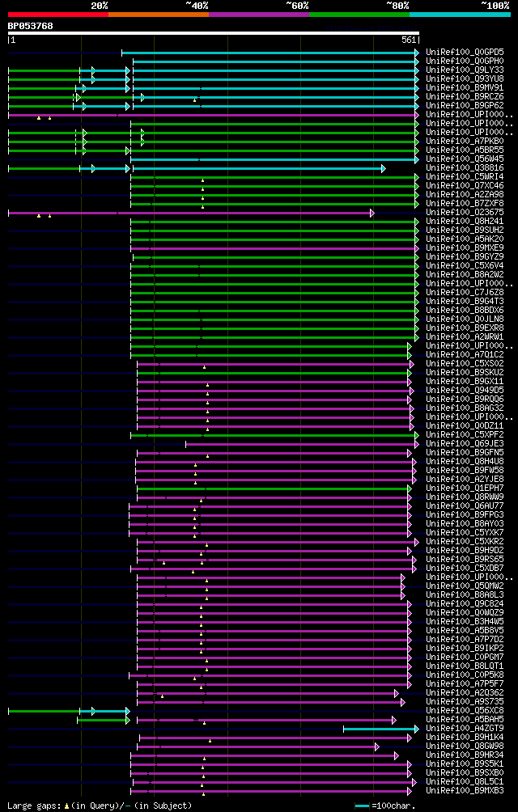Select hit UniRef100_B9MXB3

click(x=465, y=789)
